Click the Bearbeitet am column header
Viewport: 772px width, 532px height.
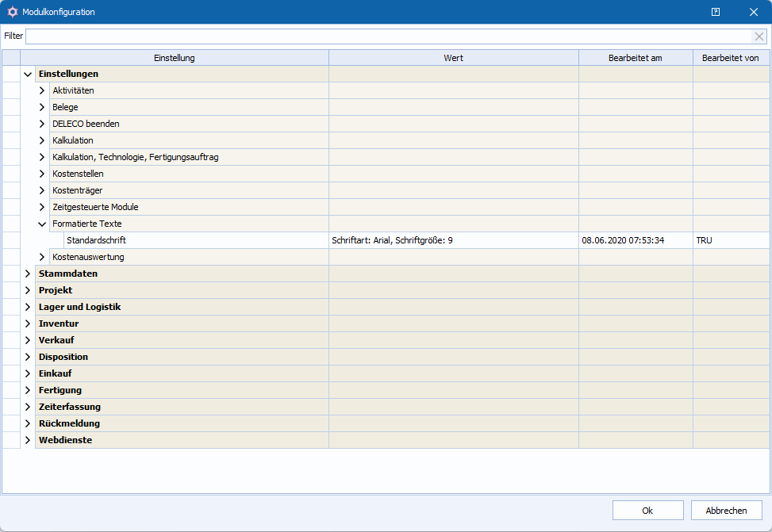coord(635,58)
